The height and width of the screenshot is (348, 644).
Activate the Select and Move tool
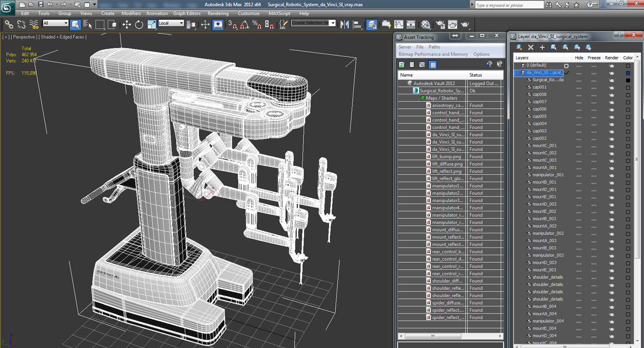point(127,24)
